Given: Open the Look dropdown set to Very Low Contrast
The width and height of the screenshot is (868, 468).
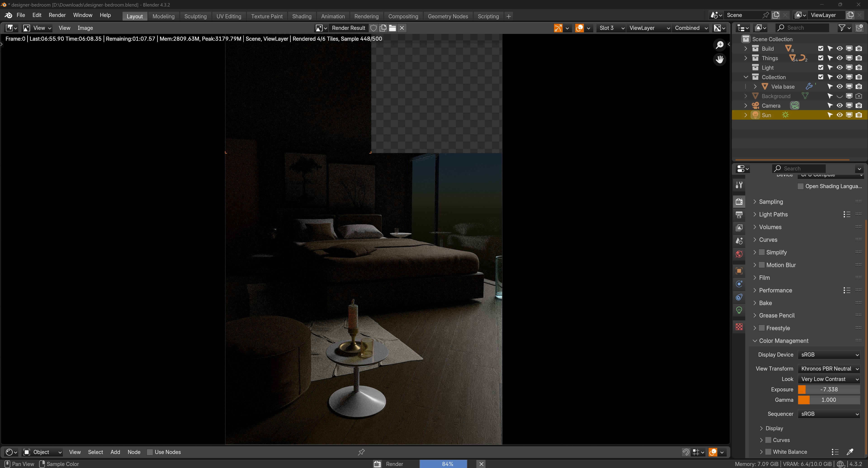Looking at the screenshot, I should coord(829,379).
